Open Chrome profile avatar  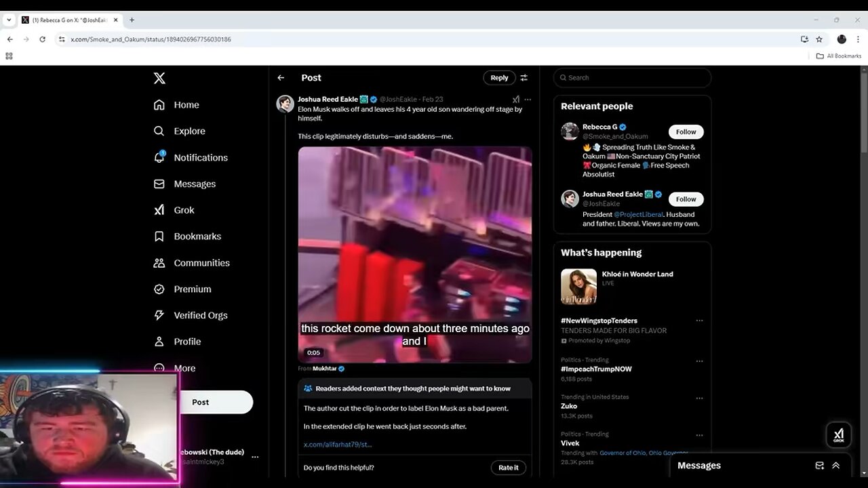(842, 39)
